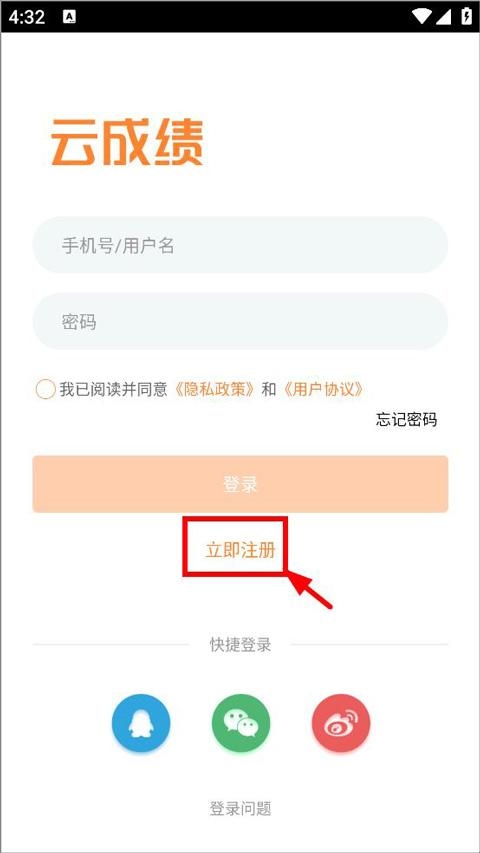
Task: Tap the 我已阅读并同意 agreement text
Action: (x=113, y=389)
